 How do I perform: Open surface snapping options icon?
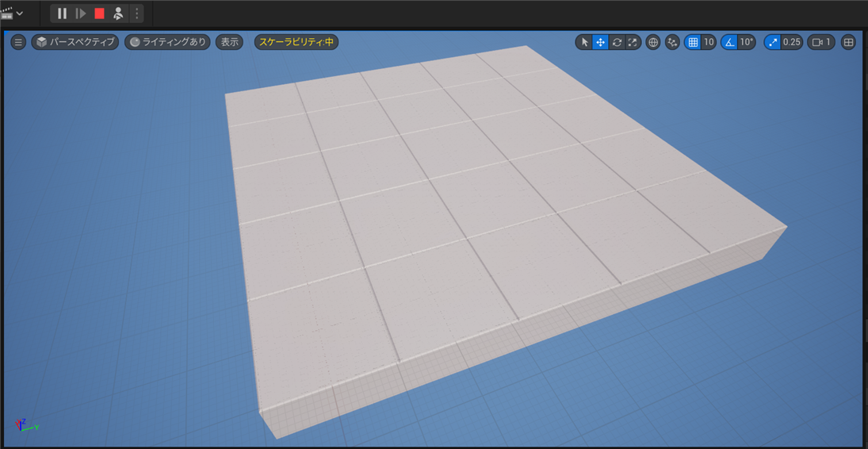tap(672, 42)
